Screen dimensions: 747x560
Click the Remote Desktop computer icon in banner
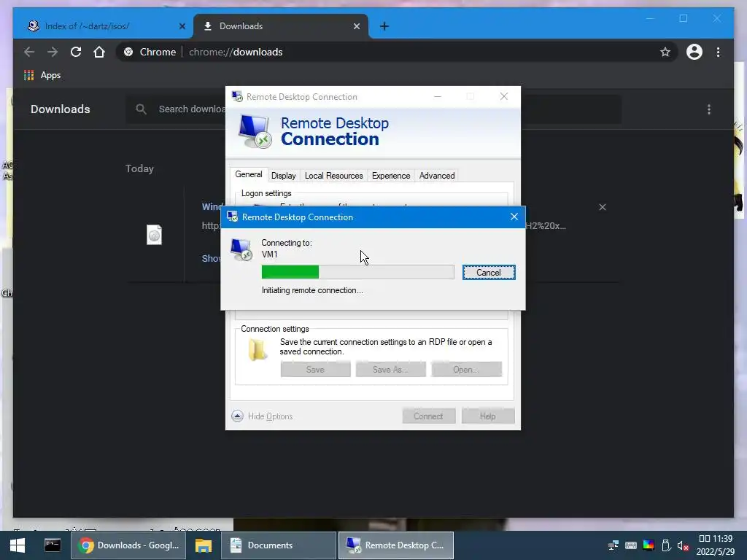pos(255,131)
